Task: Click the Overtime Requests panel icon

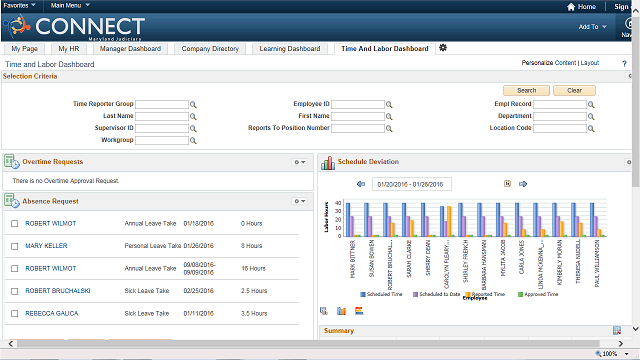Action: coord(11,162)
